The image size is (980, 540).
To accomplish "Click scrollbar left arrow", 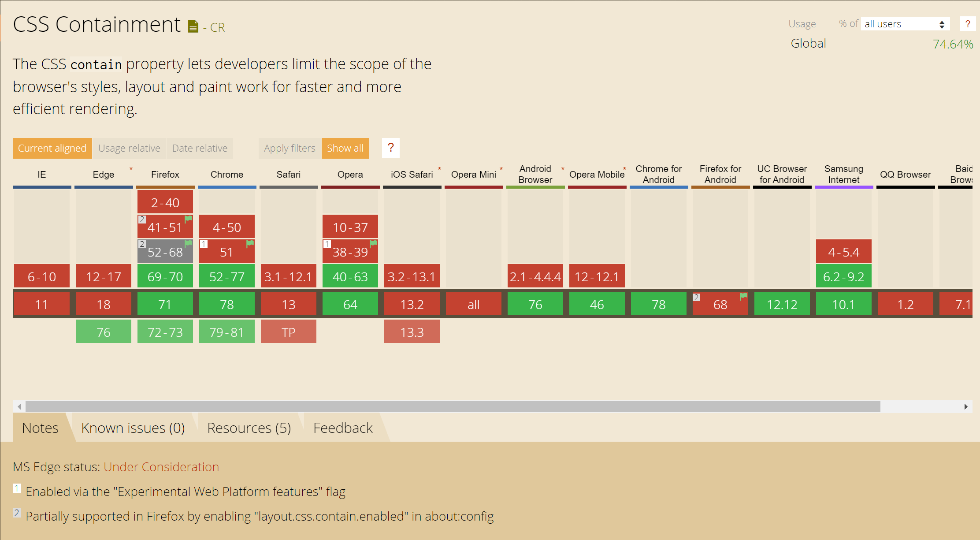I will (19, 406).
